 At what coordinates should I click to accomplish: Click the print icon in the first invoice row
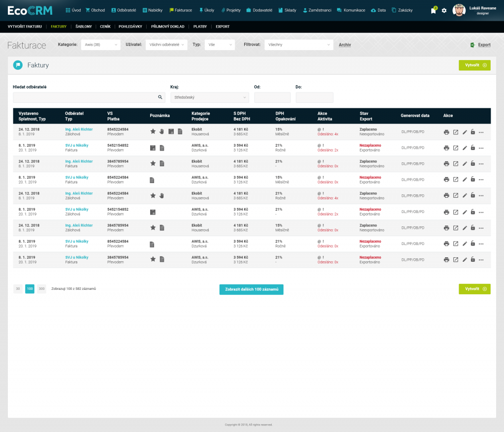pyautogui.click(x=446, y=132)
